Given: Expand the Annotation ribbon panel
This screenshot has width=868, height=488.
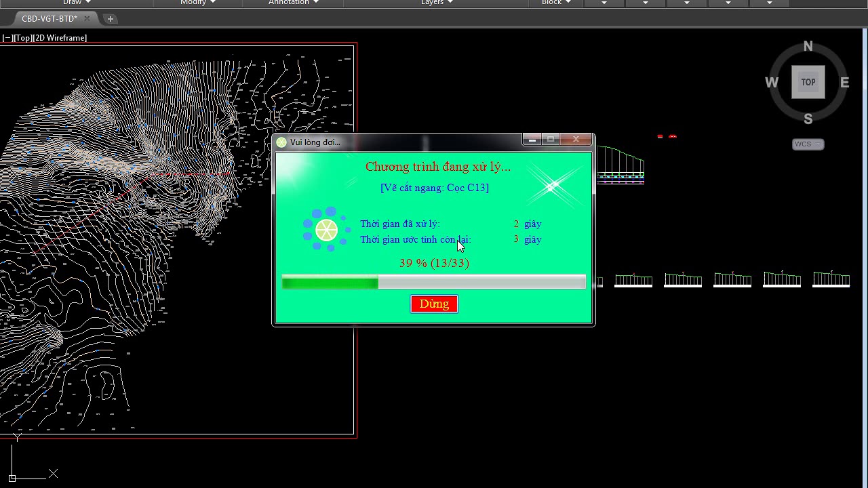Looking at the screenshot, I should [294, 3].
